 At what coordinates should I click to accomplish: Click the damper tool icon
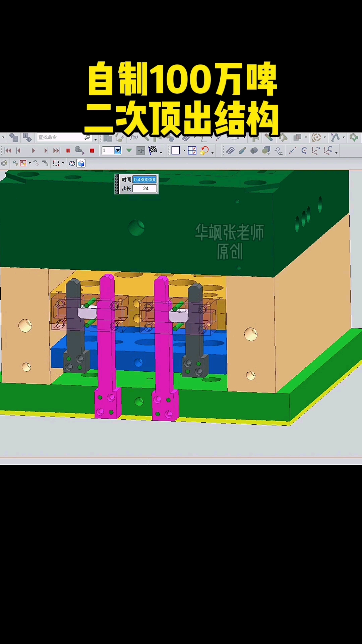242,151
